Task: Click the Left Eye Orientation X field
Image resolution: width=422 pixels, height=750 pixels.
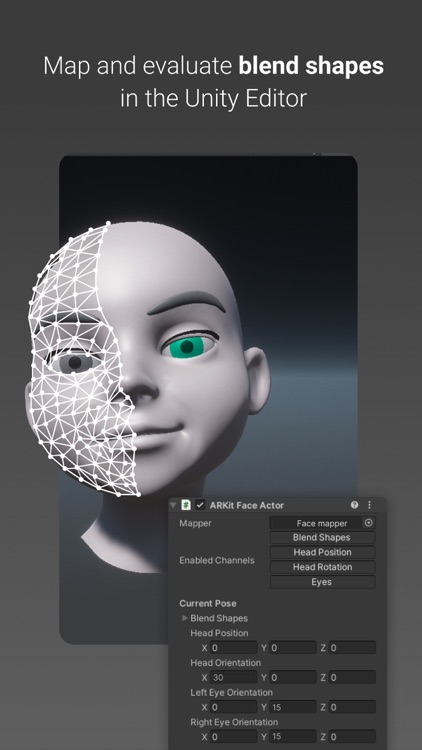Action: (x=234, y=707)
